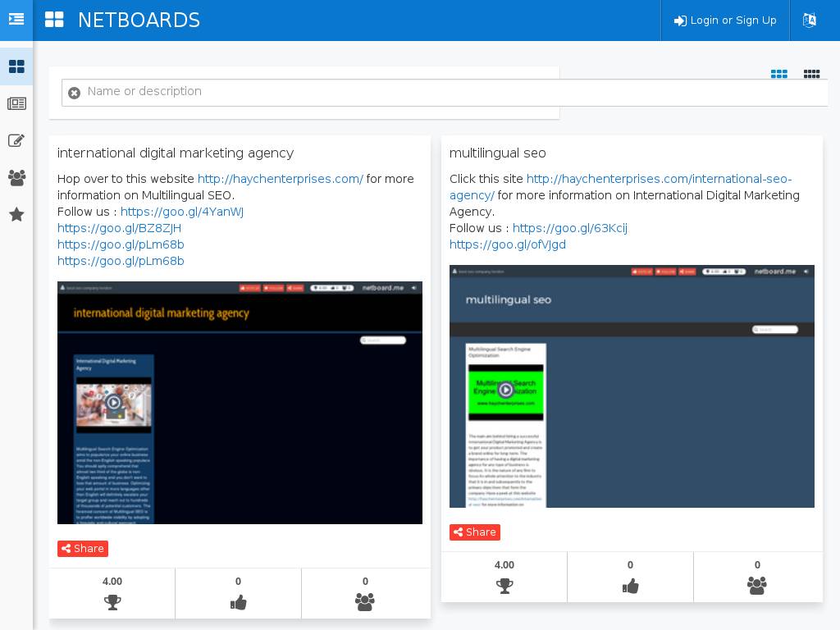Click the Name or description search field
Screen dimensions: 840x630
click(x=445, y=92)
